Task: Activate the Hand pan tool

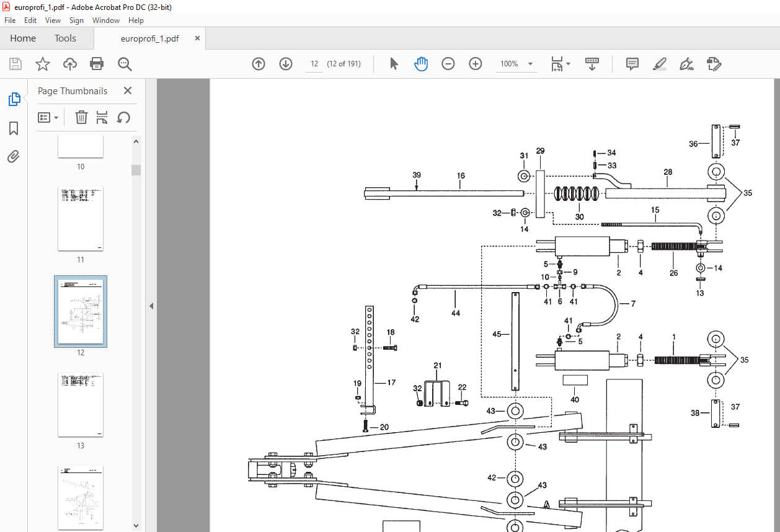Action: coord(421,64)
